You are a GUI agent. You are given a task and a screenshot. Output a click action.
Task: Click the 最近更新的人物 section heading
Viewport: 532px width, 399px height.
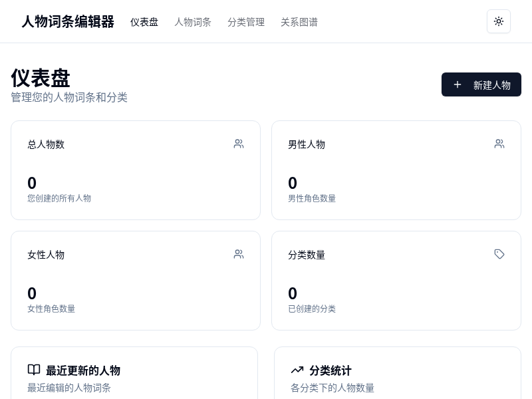83,370
